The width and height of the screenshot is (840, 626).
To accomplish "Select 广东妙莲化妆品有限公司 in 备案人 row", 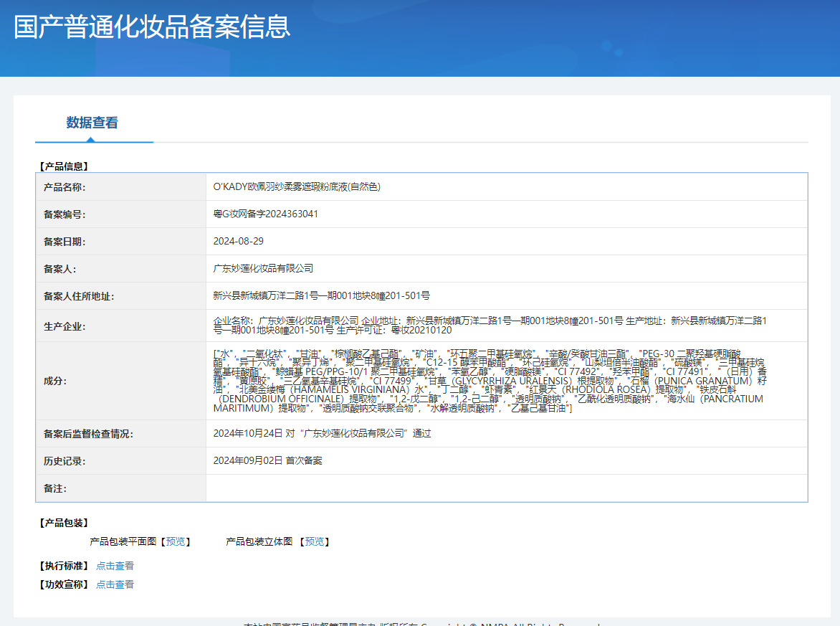I will 263,268.
